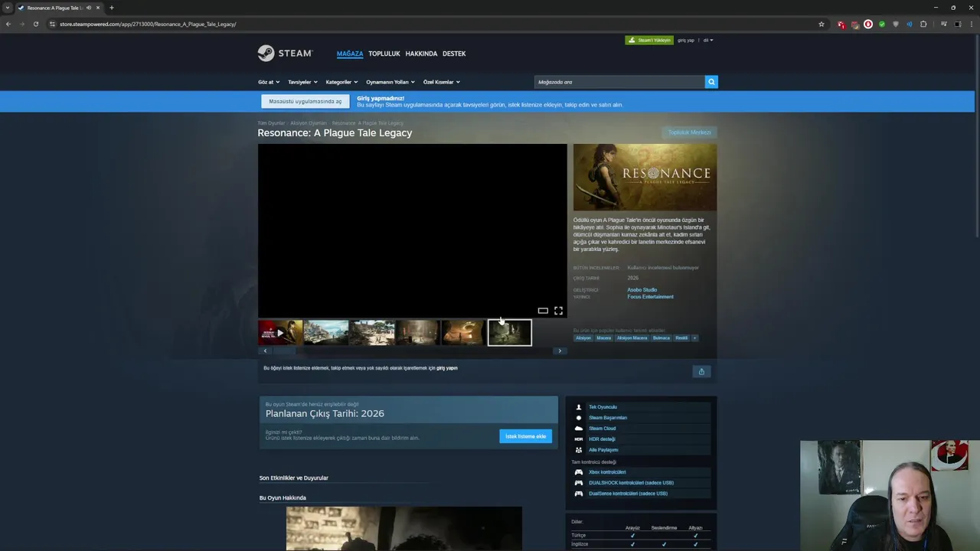This screenshot has width=980, height=551.
Task: Click the Tek Oyunculu person icon
Action: click(579, 407)
